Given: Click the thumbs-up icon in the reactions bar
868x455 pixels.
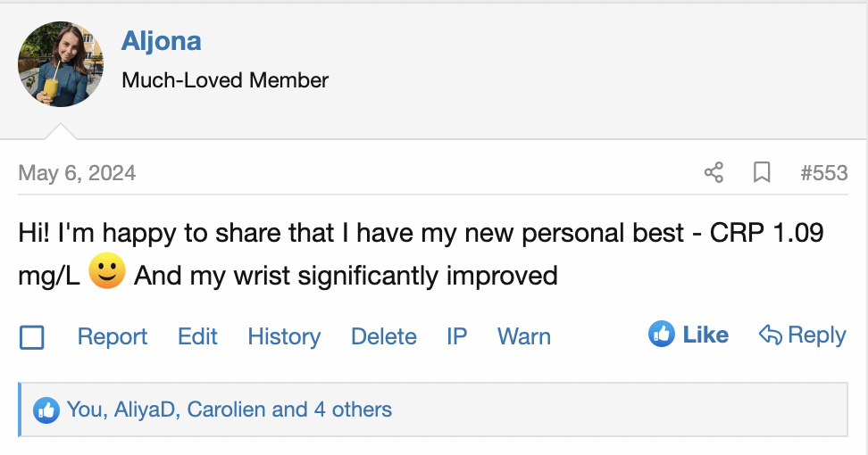Looking at the screenshot, I should (x=46, y=410).
